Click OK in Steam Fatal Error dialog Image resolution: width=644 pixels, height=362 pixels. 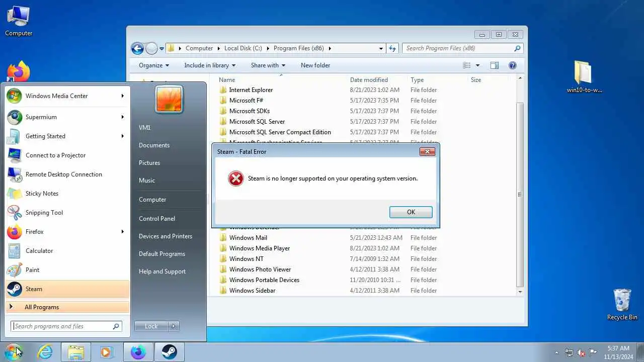tap(411, 212)
